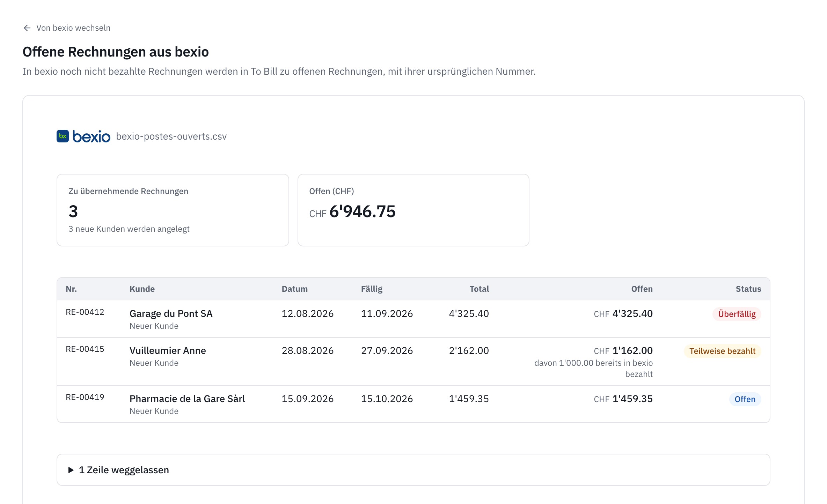Click '3 neue Kunden werden angelegt'
The height and width of the screenshot is (504, 827).
pyautogui.click(x=129, y=229)
